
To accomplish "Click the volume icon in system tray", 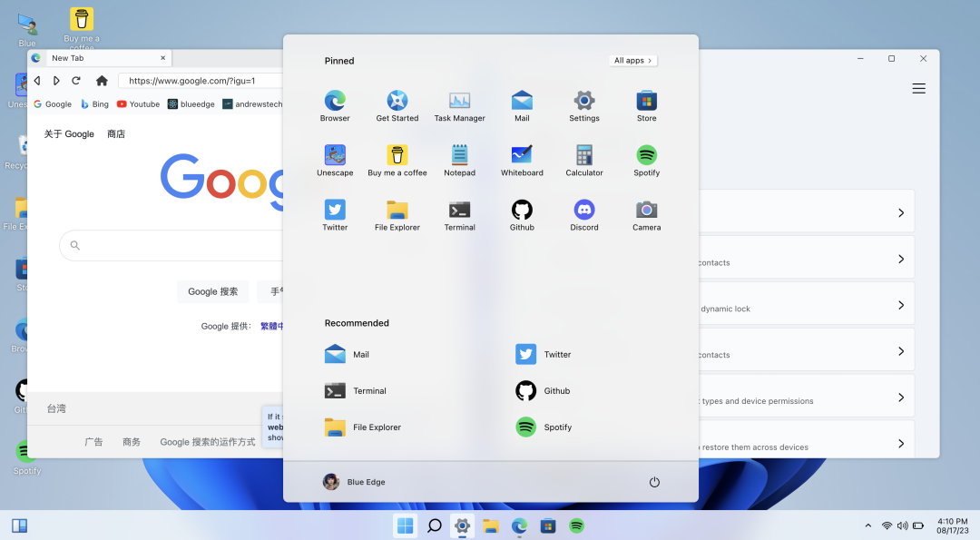I will coord(903,525).
